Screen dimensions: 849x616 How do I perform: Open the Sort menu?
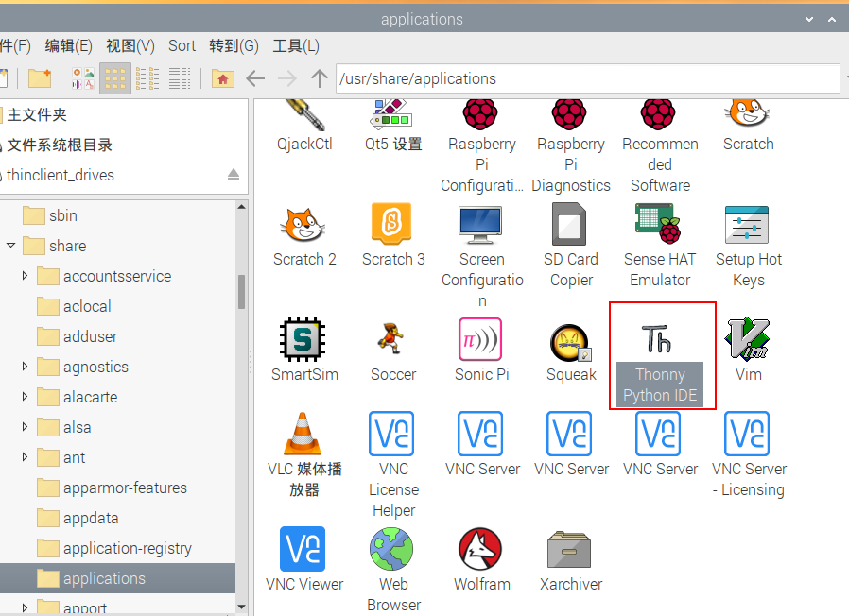(x=182, y=46)
